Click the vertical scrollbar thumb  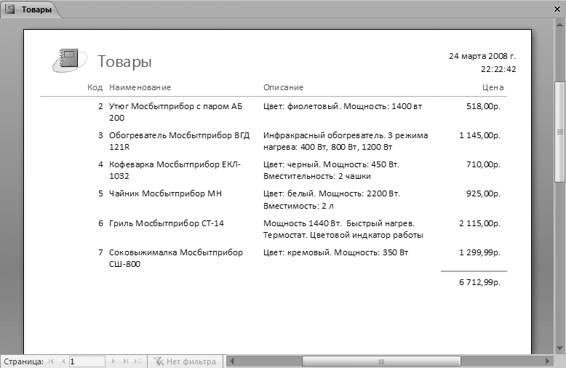click(x=560, y=132)
